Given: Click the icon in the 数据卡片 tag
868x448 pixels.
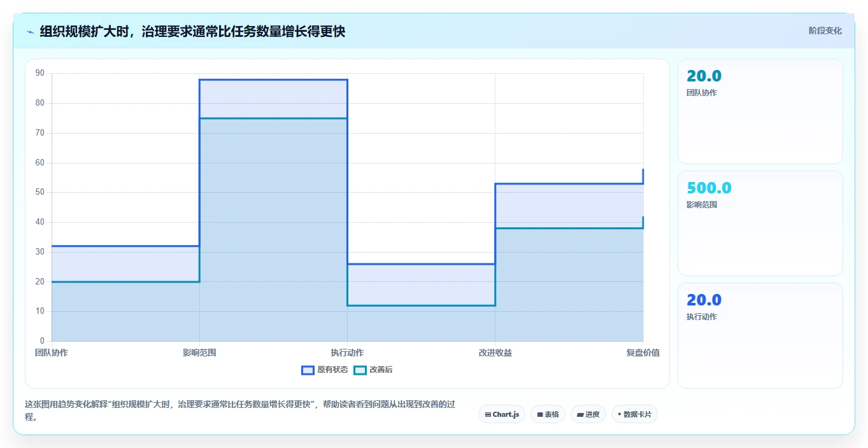Looking at the screenshot, I should (x=620, y=414).
